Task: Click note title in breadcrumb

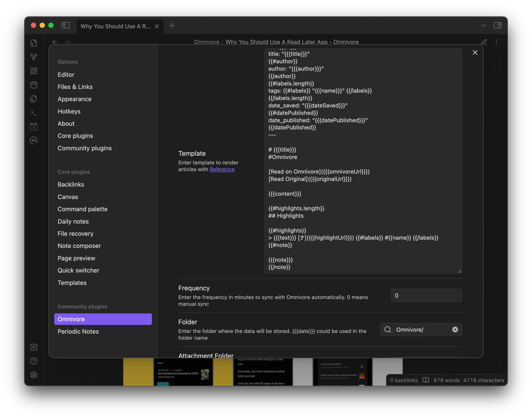Action: point(292,42)
